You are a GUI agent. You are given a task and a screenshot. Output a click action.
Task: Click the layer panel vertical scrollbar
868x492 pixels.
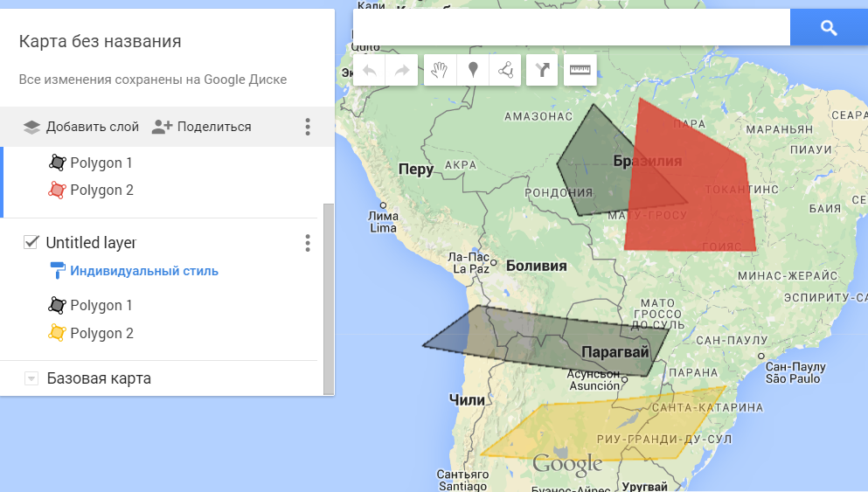pyautogui.click(x=329, y=299)
